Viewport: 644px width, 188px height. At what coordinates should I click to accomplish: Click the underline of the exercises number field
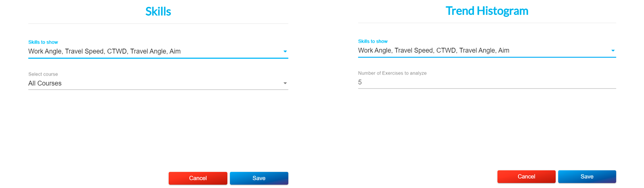(x=487, y=89)
